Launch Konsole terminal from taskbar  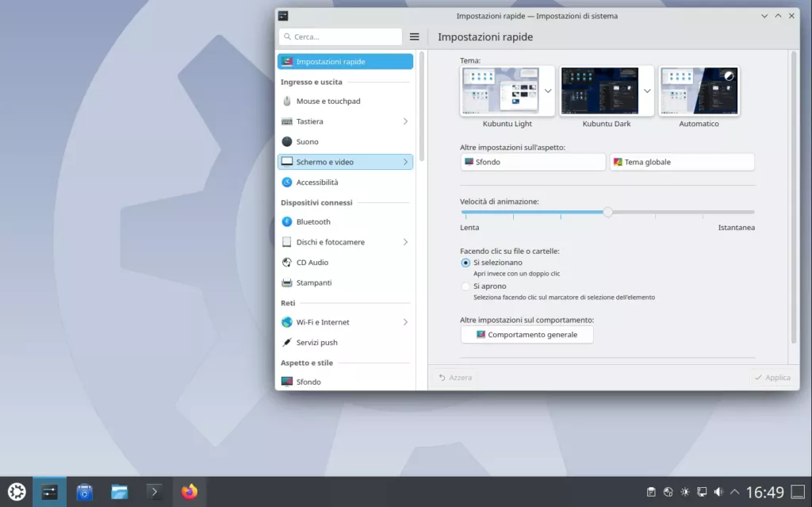tap(155, 491)
